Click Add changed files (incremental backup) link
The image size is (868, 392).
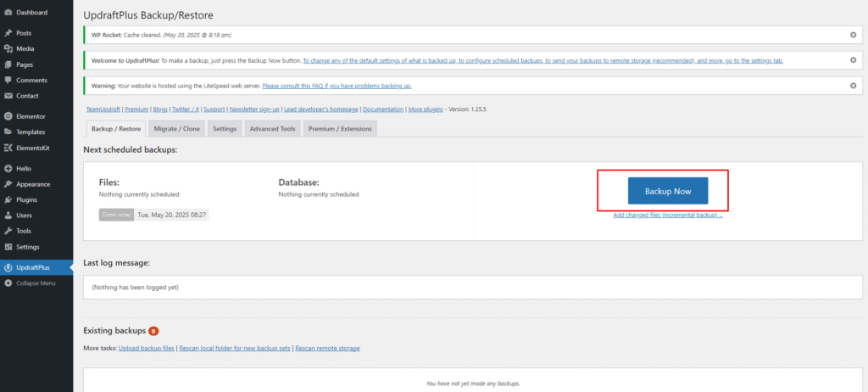pyautogui.click(x=668, y=216)
